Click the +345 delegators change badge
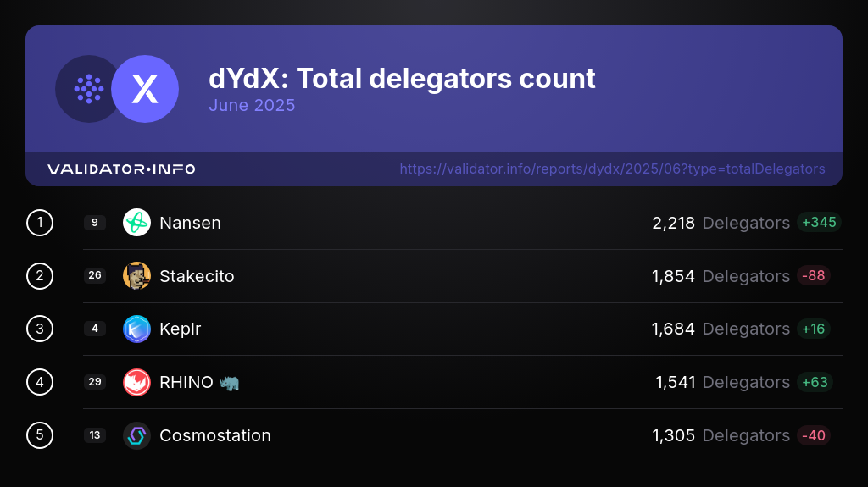 coord(818,223)
